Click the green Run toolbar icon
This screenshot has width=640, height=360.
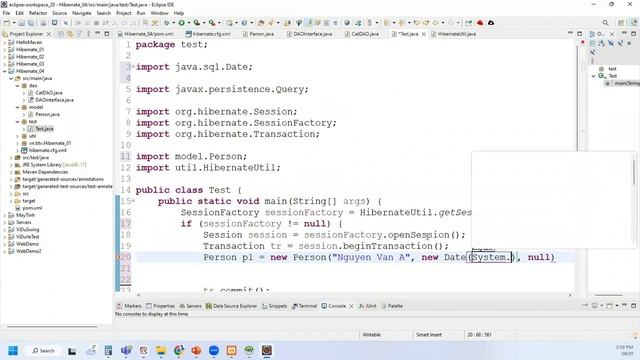click(182, 23)
